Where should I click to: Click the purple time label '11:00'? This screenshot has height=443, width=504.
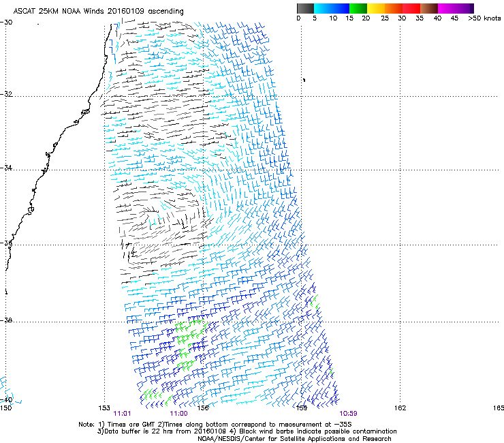coord(178,414)
